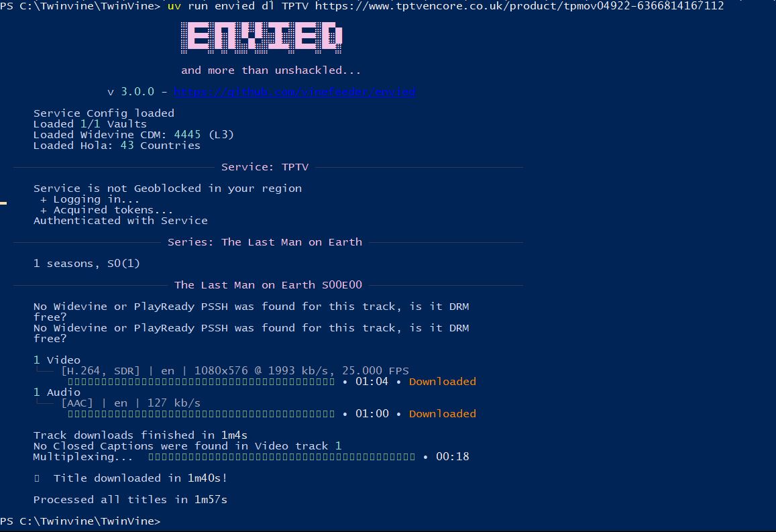Select 'Processed all titles in 1m57s' line
Viewport: 776px width, 532px height.
130,500
